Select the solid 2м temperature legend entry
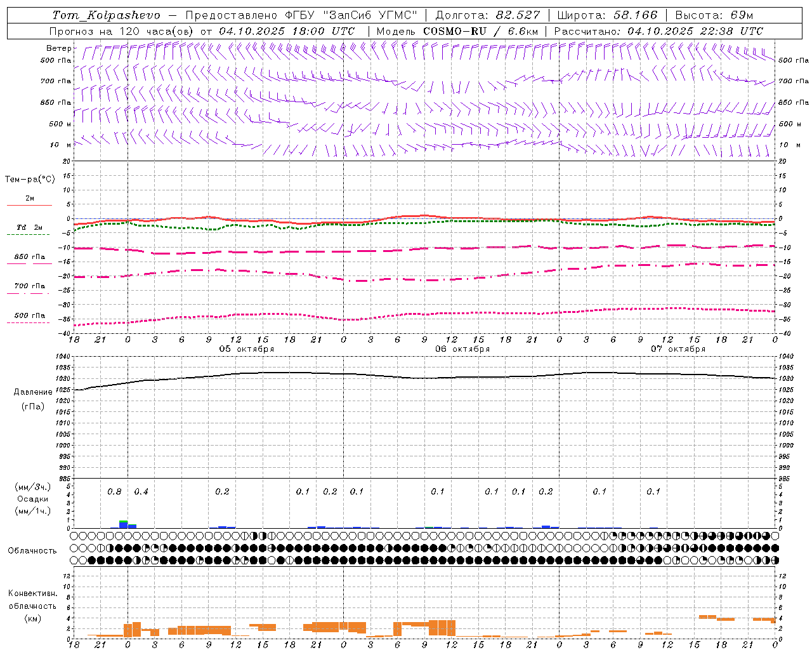The height and width of the screenshot is (650, 812). (30, 201)
